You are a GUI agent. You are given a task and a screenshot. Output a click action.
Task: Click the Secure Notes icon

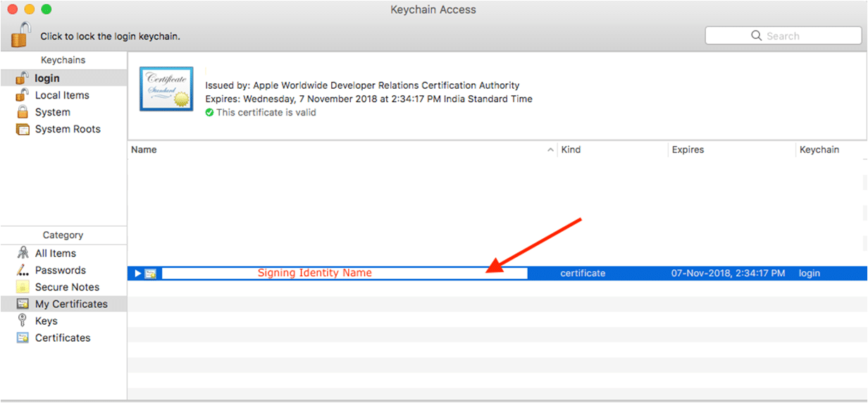(23, 287)
